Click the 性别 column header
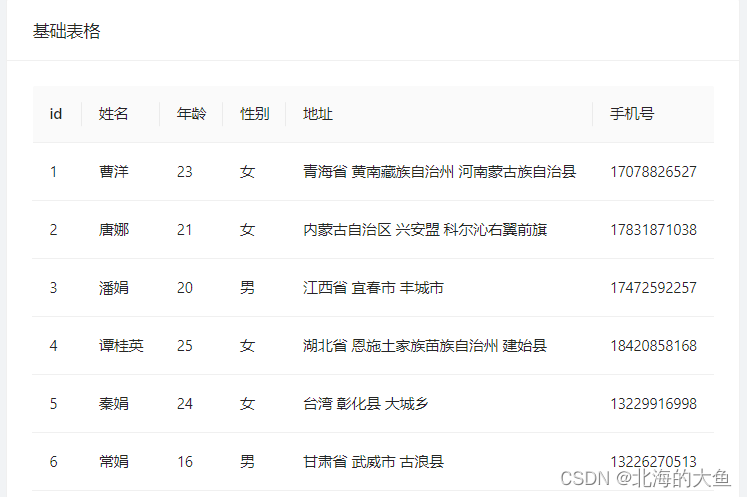The width and height of the screenshot is (747, 497). 254,114
